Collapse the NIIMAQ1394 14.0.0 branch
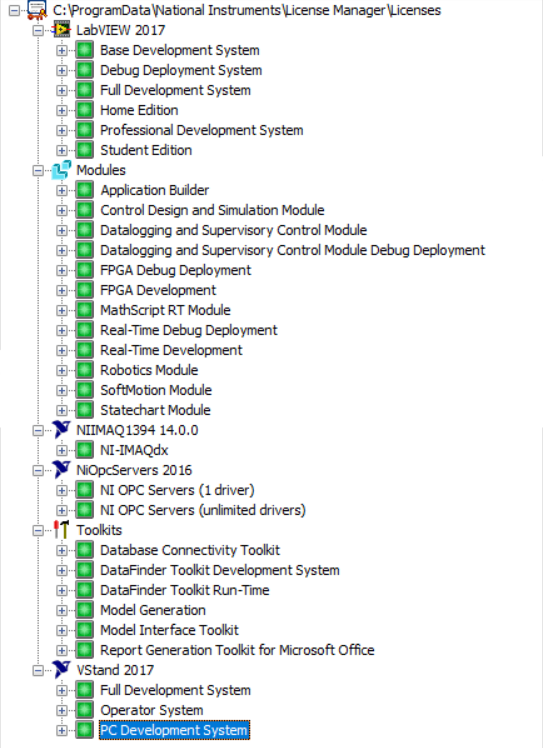543x748 pixels. click(38, 430)
